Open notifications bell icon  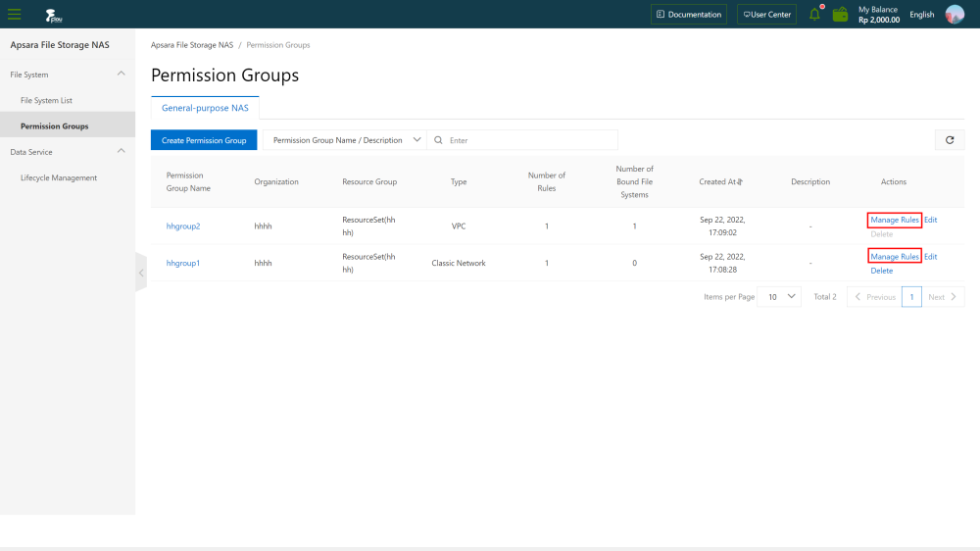coord(815,14)
